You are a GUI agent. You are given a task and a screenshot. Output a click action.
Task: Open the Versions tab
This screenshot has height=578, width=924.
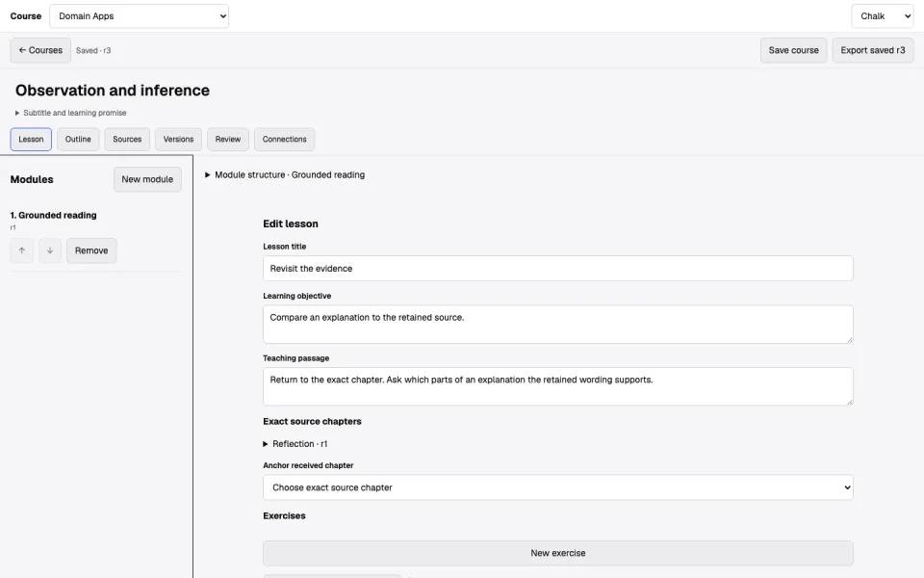179,139
